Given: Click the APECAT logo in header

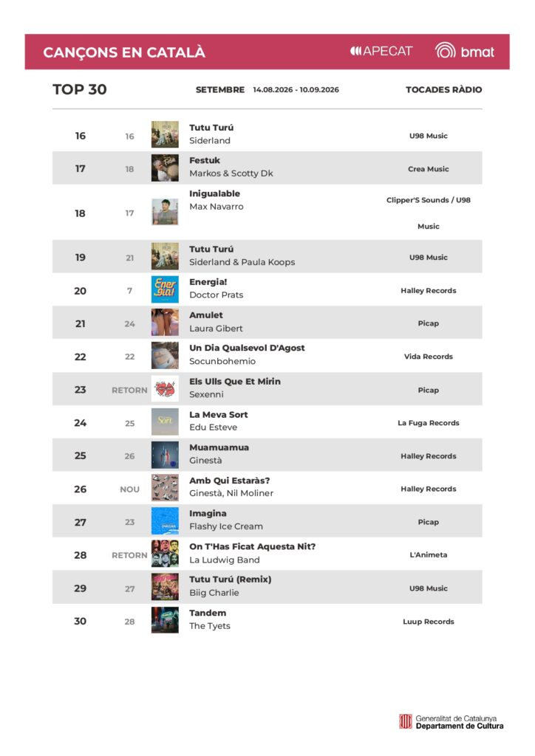Looking at the screenshot, I should pos(381,51).
